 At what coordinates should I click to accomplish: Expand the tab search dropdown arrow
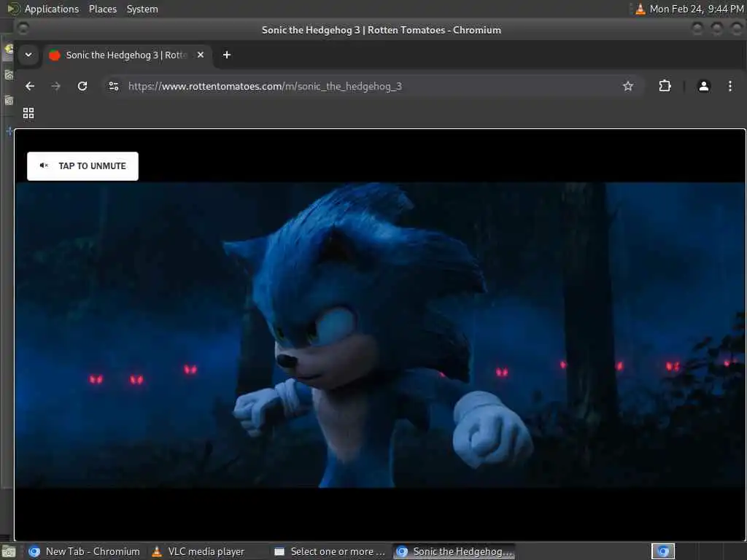[28, 55]
